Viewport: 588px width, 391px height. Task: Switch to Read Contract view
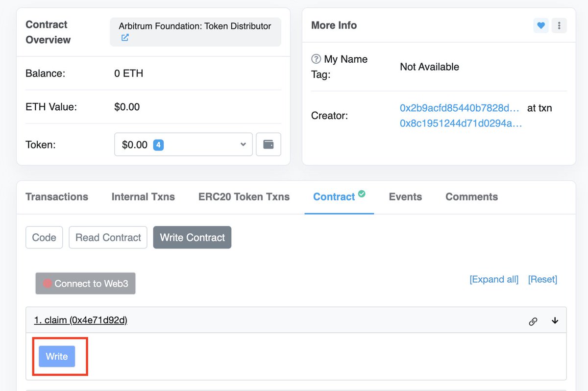coord(108,237)
